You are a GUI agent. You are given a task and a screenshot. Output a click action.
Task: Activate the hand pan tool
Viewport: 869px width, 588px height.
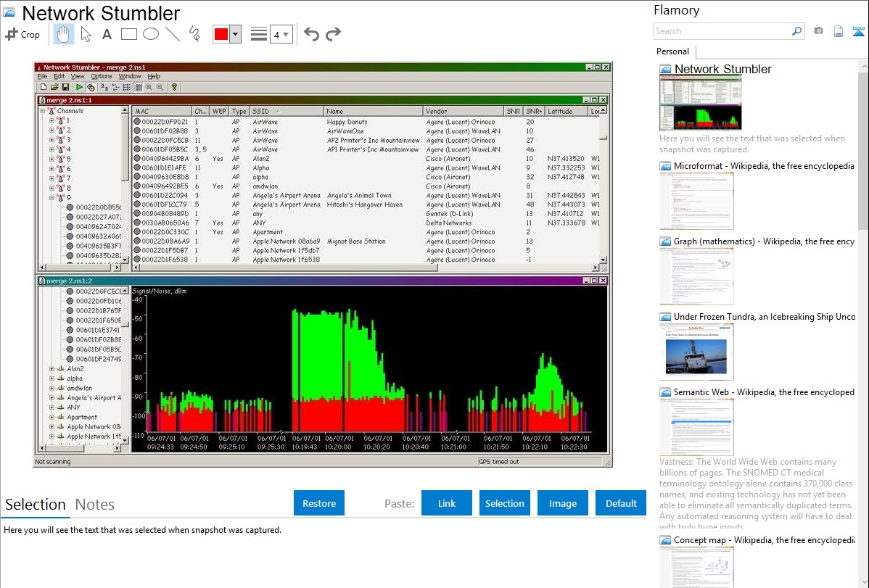tap(64, 34)
